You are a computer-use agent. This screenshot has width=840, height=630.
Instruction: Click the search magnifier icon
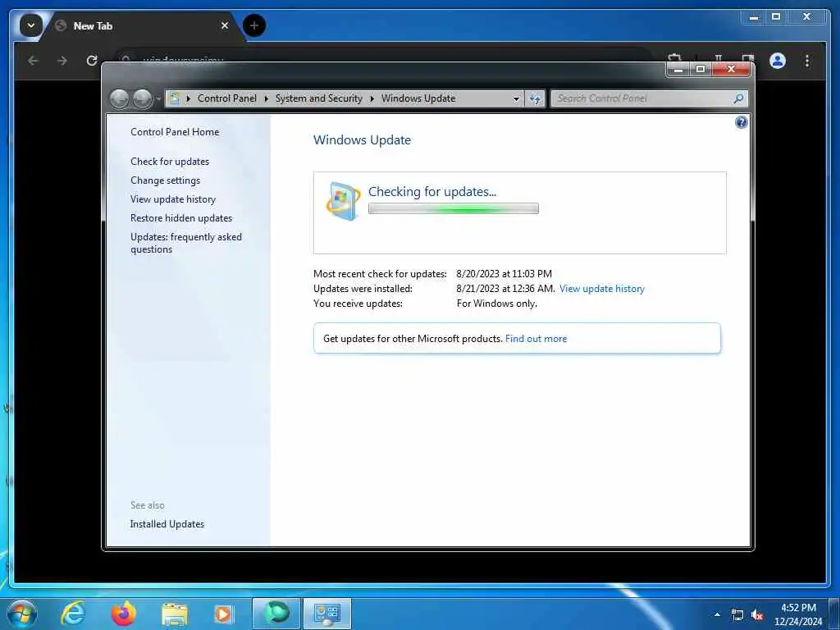pos(738,98)
